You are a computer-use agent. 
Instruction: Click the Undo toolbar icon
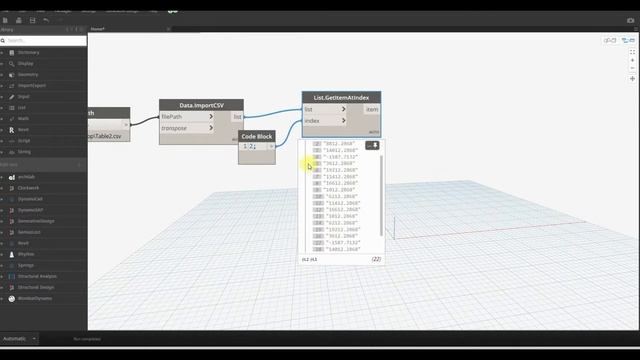tap(46, 20)
